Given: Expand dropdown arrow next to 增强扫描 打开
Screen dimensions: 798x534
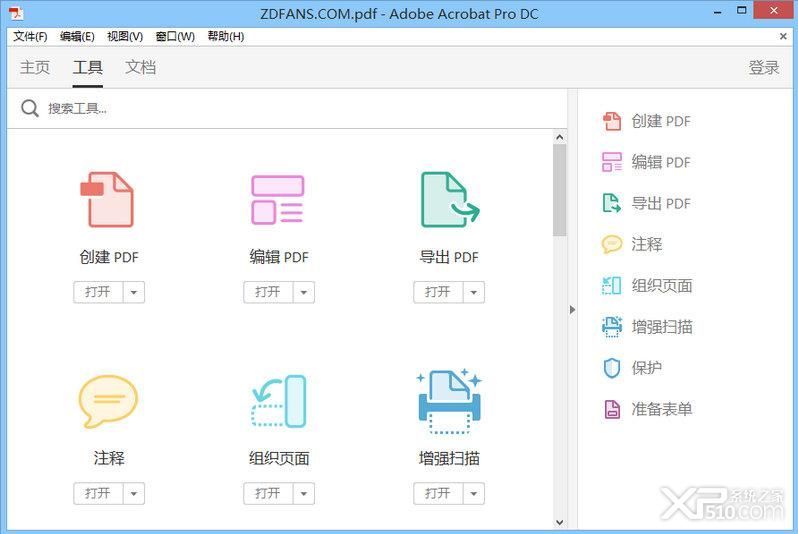Looking at the screenshot, I should [x=474, y=493].
